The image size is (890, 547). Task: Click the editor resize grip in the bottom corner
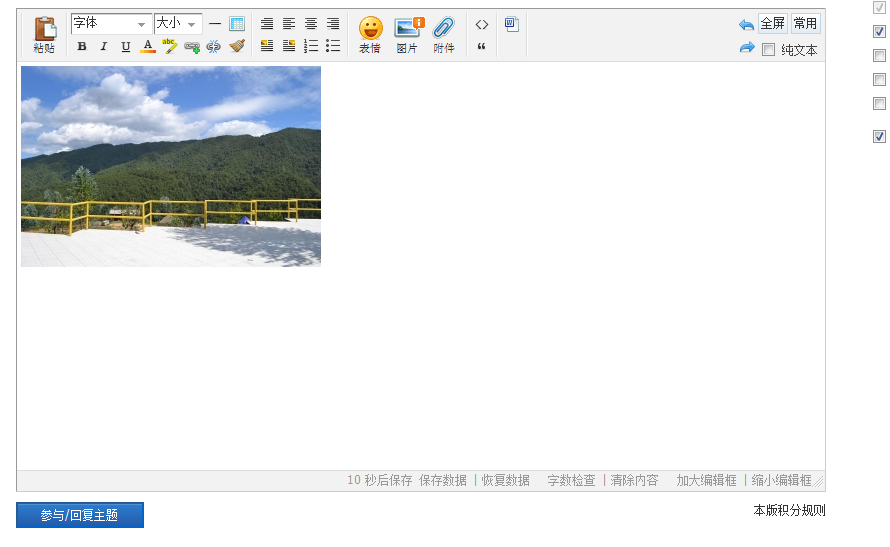point(819,482)
